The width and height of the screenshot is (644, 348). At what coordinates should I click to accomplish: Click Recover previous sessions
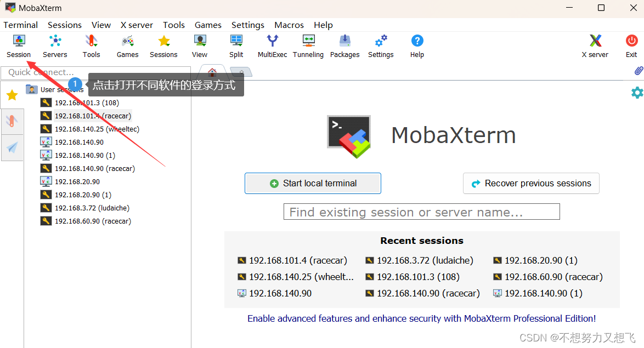pyautogui.click(x=530, y=183)
